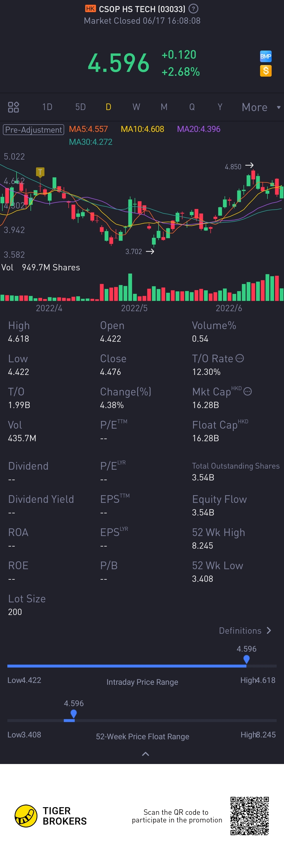Switch to the 1D chart tab
This screenshot has width=284, height=868.
47,107
